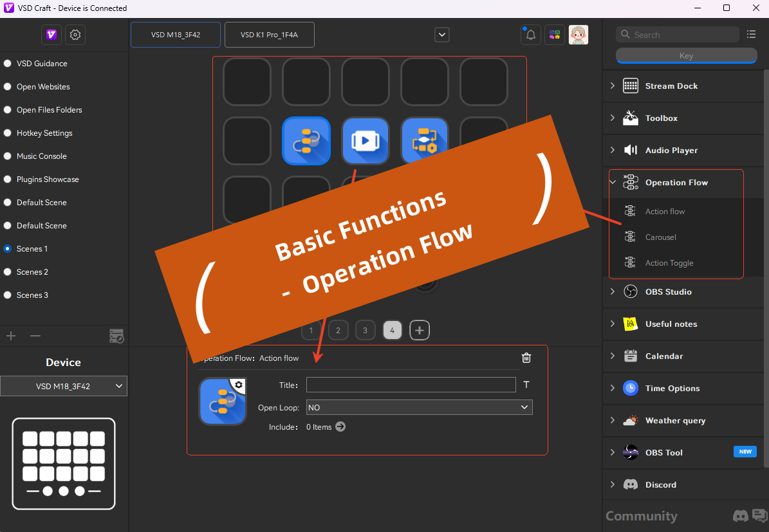
Task: Open the plugin store icon
Action: click(554, 35)
